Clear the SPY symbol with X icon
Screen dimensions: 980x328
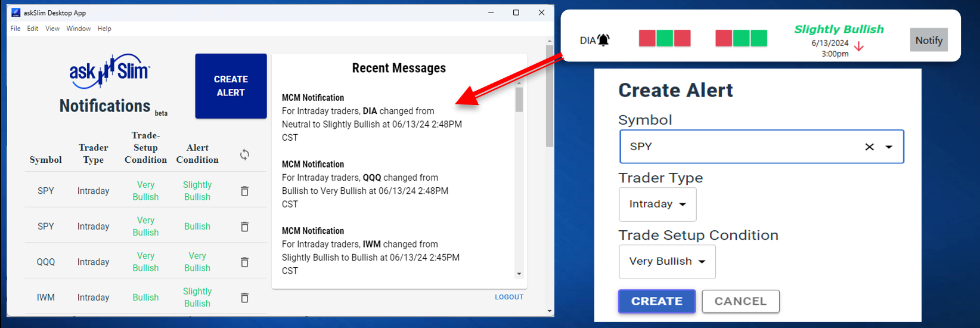pos(869,147)
